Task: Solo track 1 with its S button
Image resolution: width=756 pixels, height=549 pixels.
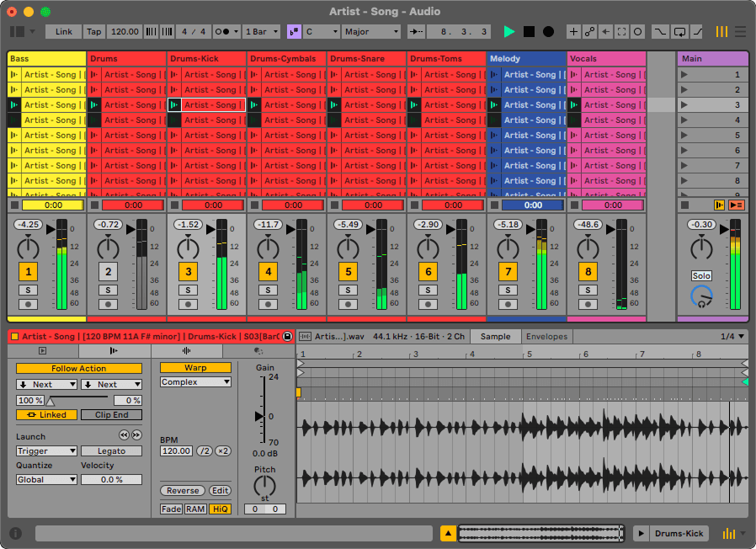Action: pos(28,288)
